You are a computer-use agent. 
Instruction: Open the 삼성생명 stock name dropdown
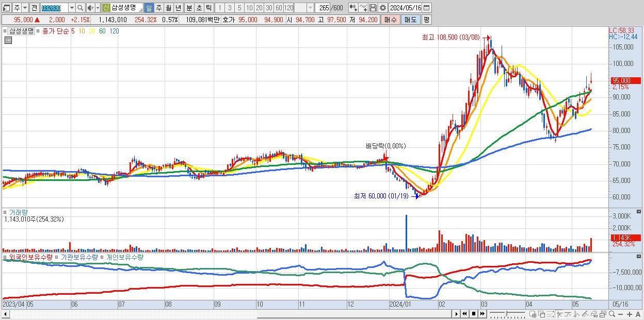coord(140,9)
